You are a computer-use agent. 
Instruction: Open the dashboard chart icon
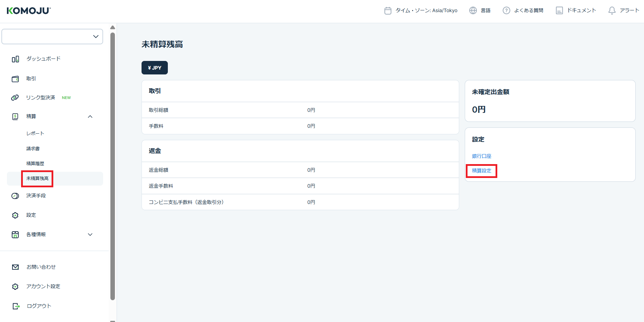pos(15,59)
